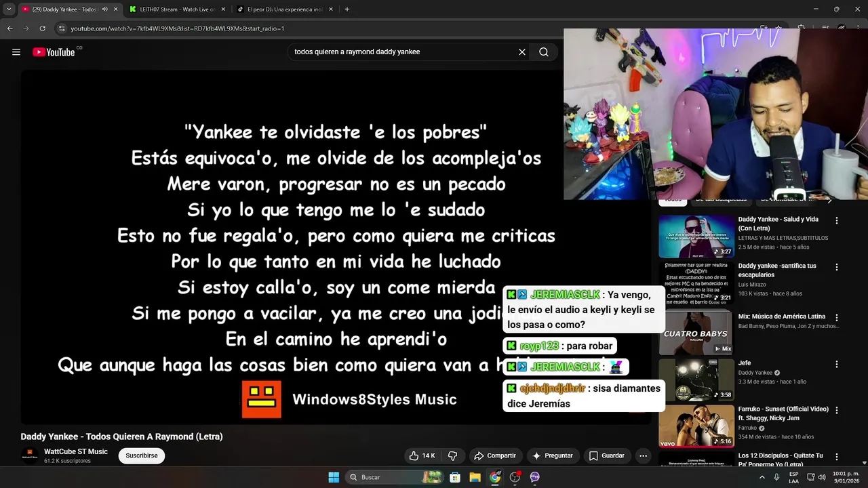The image size is (868, 488).
Task: Open the WattCube ST Music channel avatar
Action: tap(30, 455)
